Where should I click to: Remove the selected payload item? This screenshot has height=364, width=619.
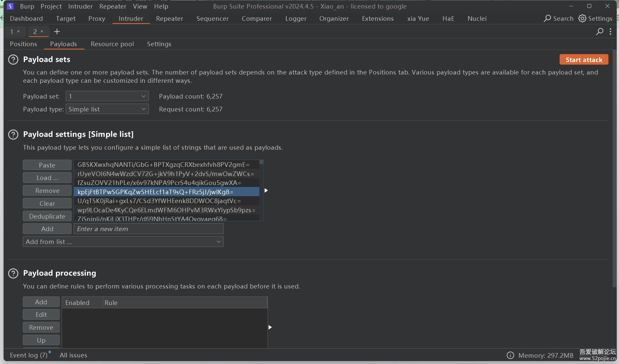pos(47,191)
